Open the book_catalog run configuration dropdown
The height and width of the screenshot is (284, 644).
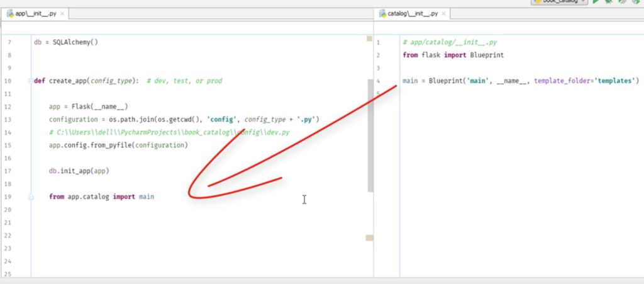(560, 2)
